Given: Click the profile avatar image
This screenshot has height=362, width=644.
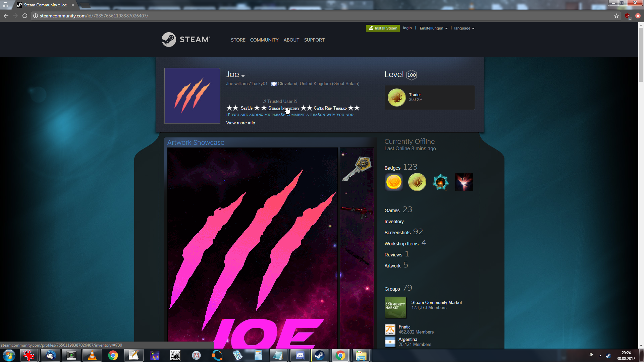Looking at the screenshot, I should (192, 96).
